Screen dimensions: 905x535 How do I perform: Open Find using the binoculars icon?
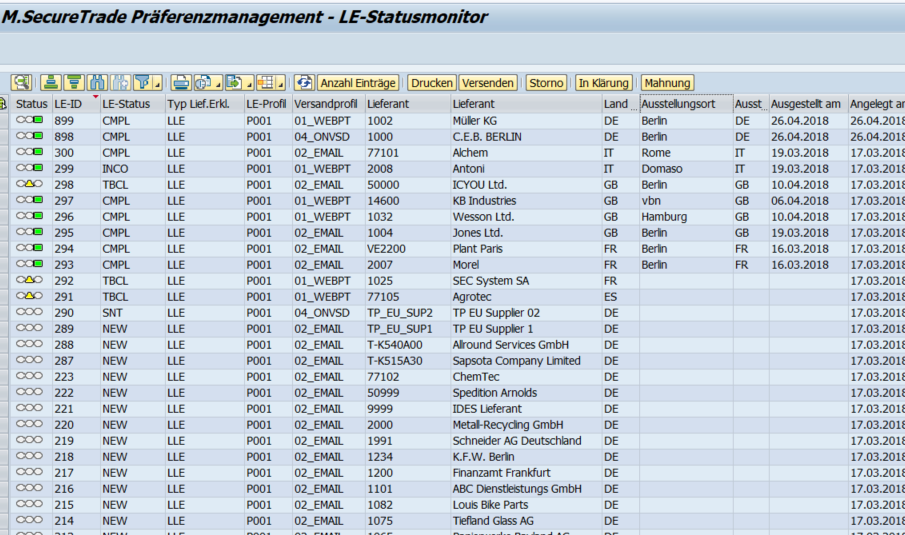pos(97,83)
